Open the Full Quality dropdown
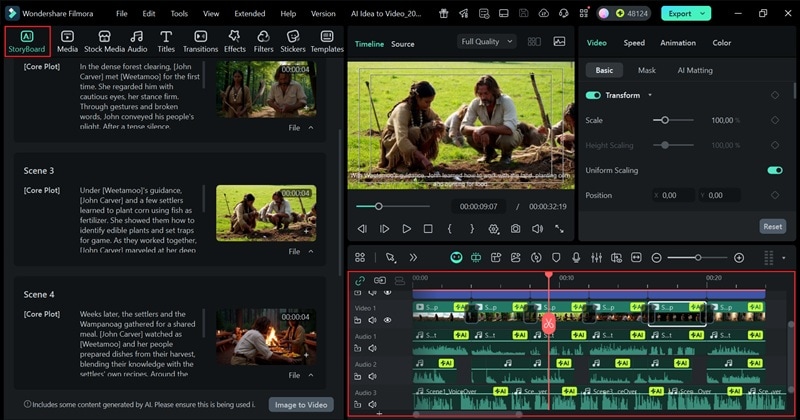The width and height of the screenshot is (800, 420). click(487, 42)
